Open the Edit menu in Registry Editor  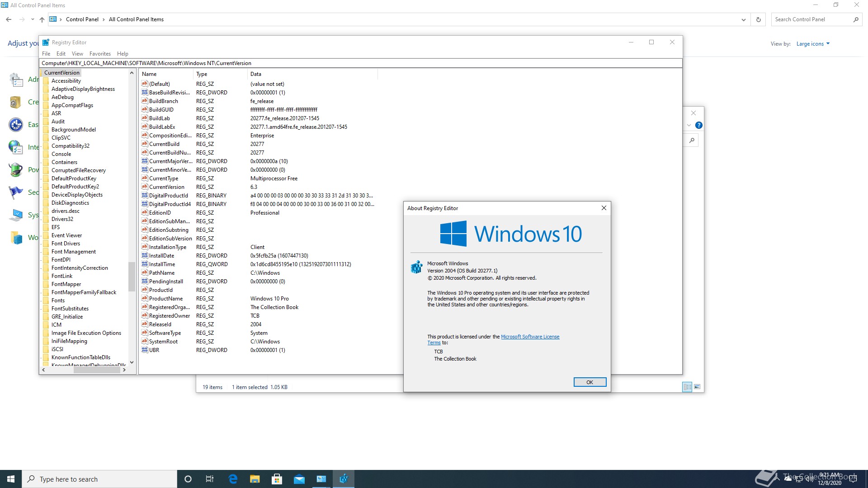pyautogui.click(x=61, y=53)
